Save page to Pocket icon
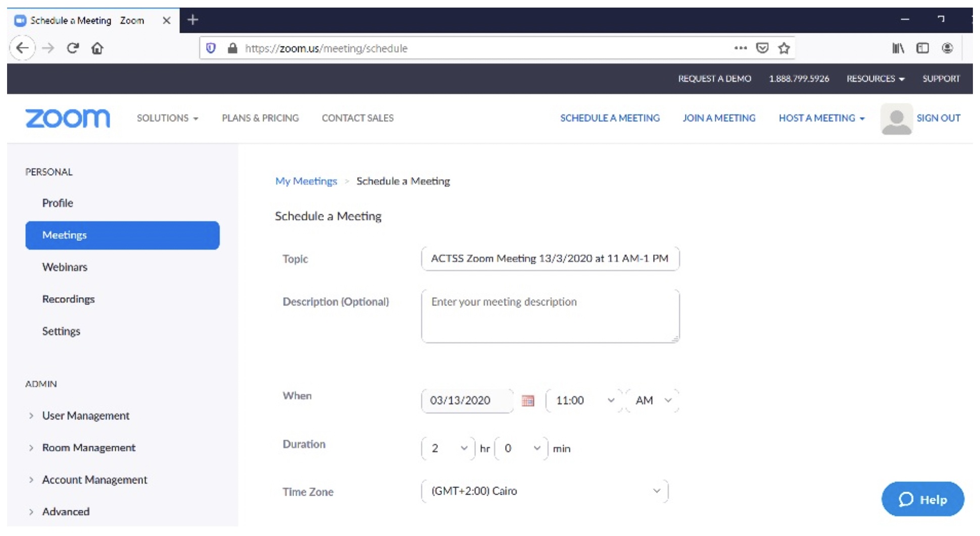 (x=762, y=48)
